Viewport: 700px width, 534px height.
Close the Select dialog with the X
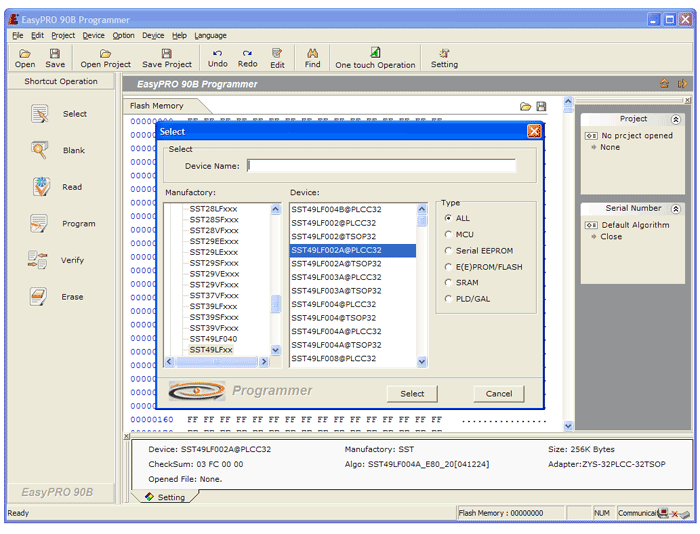point(534,131)
